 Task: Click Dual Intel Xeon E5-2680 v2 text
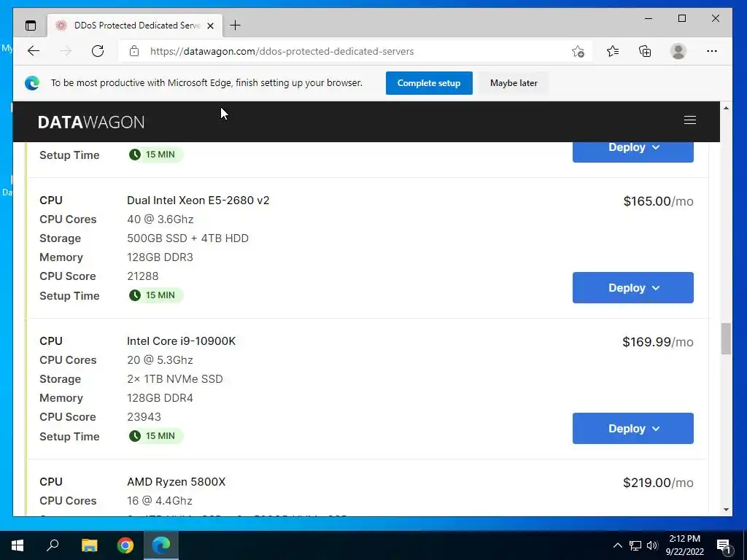198,201
